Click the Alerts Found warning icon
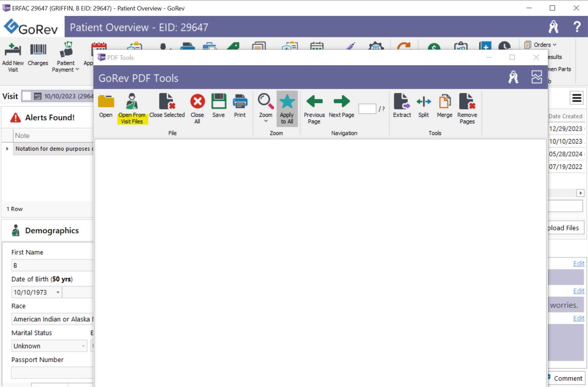Image resolution: width=588 pixels, height=387 pixels. 16,118
